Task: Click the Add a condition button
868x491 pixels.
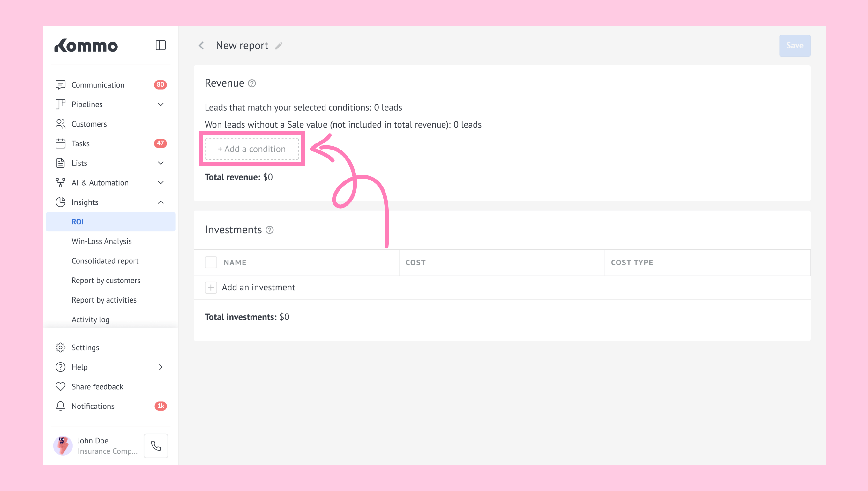Action: tap(252, 149)
